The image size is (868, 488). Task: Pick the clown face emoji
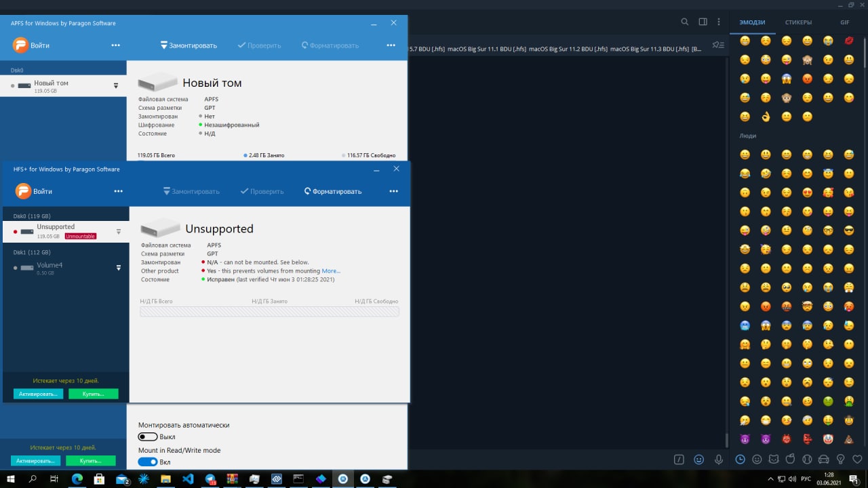pyautogui.click(x=828, y=439)
